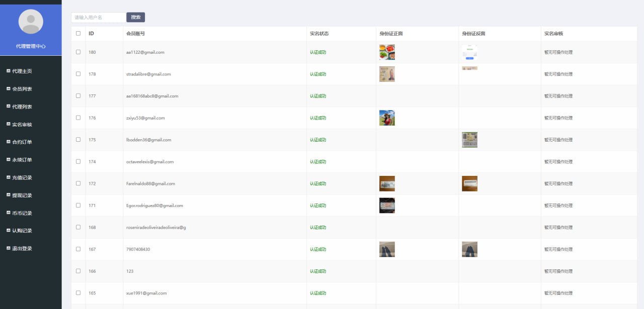Select the checkbox for row ID 176

tap(78, 118)
